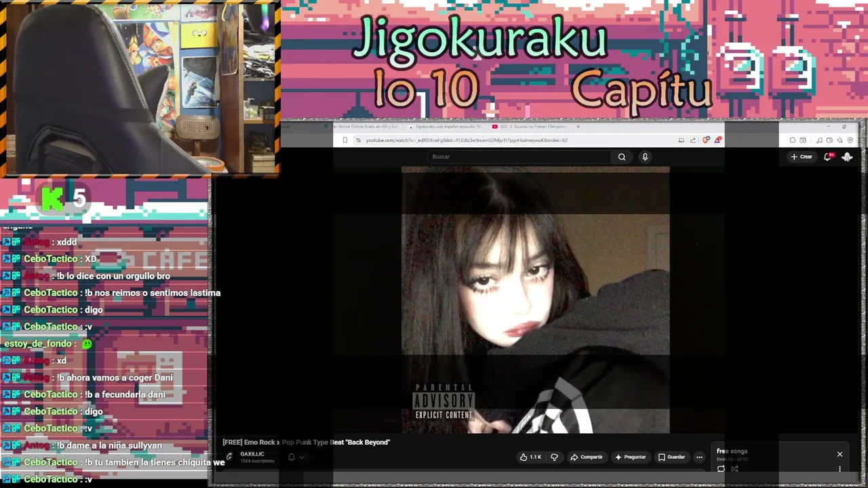Click the free songs playlist title
868x488 pixels.
coord(732,451)
